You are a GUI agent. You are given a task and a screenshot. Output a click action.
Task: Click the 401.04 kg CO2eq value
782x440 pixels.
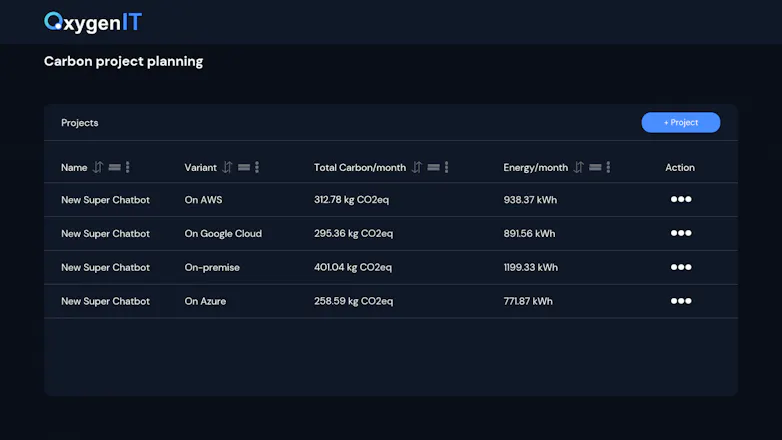click(x=353, y=267)
